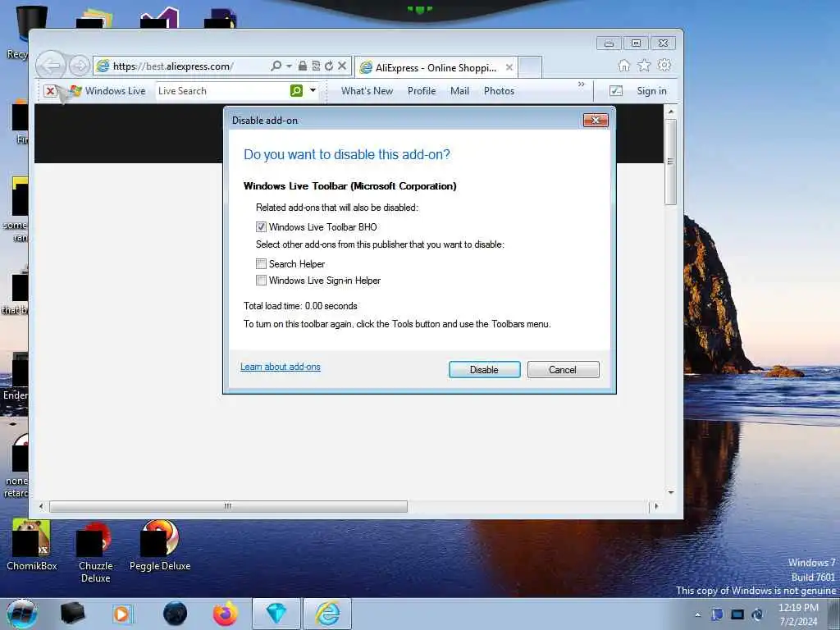
Task: Close the AliExpress tab
Action: (x=509, y=67)
